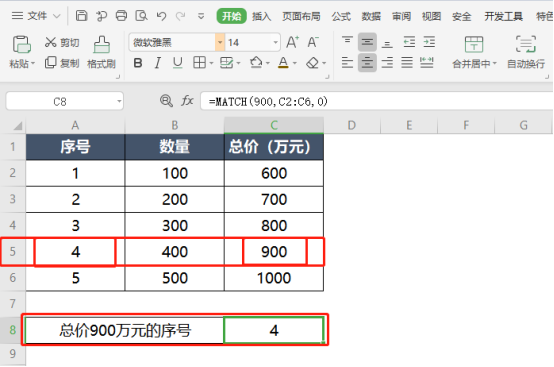Toggle Italic formatting
554x367 pixels.
(x=158, y=63)
